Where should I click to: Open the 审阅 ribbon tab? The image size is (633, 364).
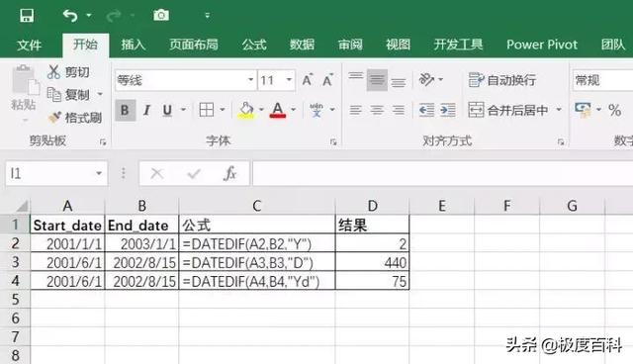(350, 45)
